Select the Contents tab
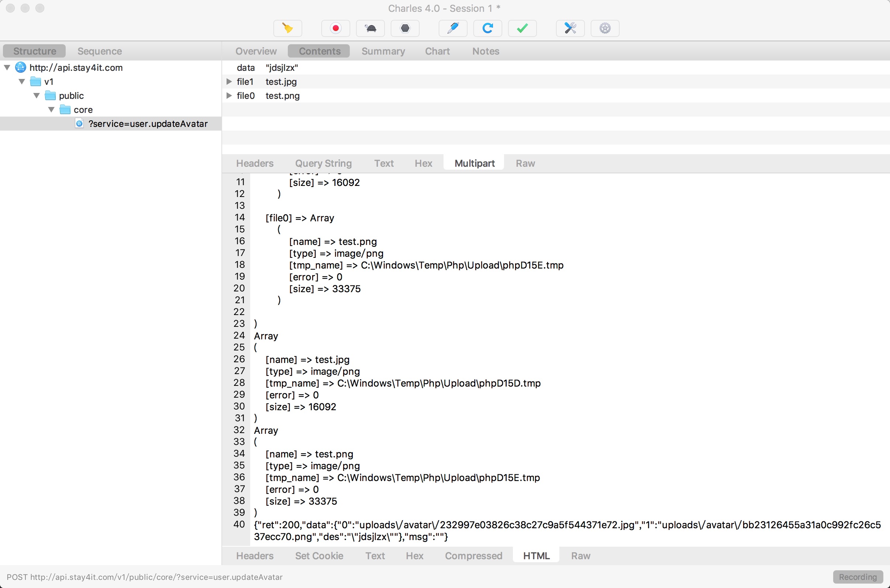The width and height of the screenshot is (890, 588). 319,51
